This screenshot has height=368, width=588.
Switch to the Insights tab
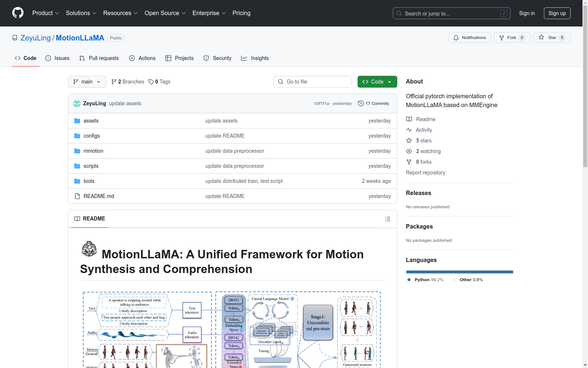(x=255, y=58)
